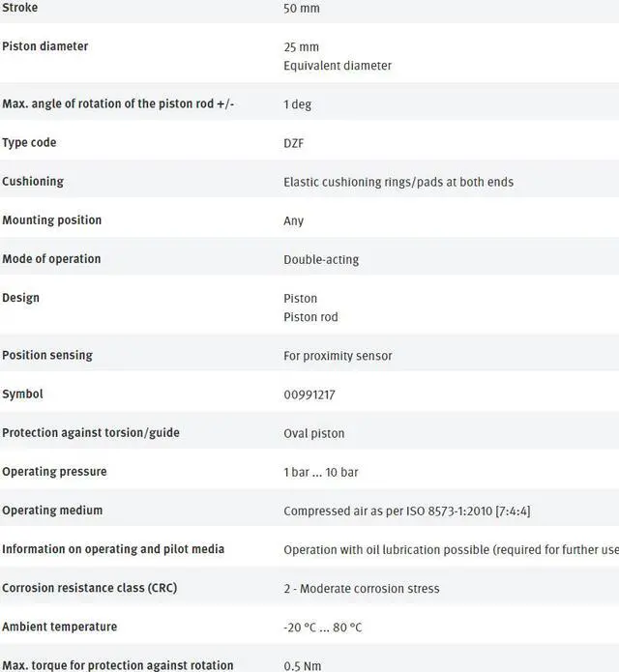The width and height of the screenshot is (619, 672).
Task: Click the Stroke value 50 mm
Action: [301, 9]
